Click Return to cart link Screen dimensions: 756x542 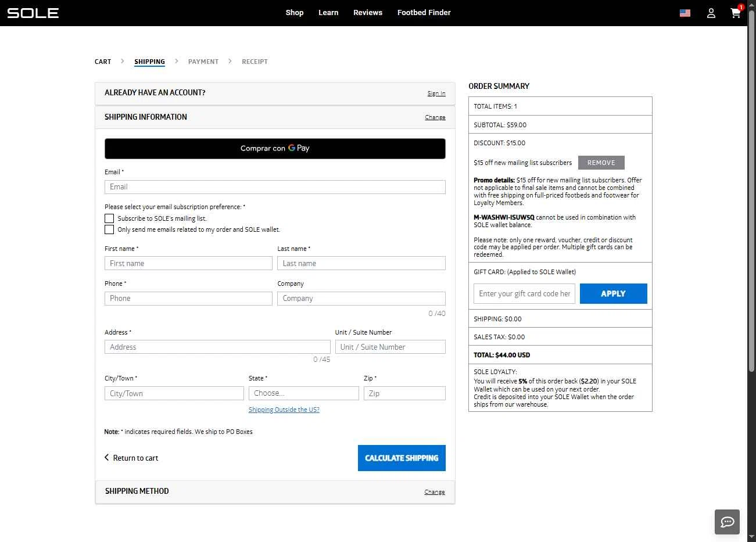[135, 458]
